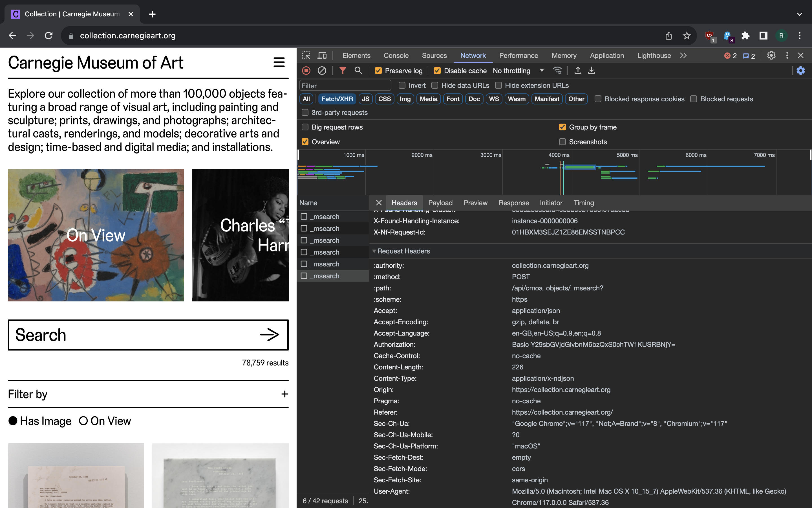Enable the Invert filter checkbox

point(402,85)
